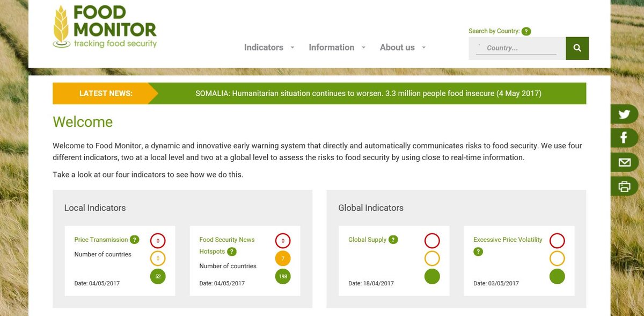The height and width of the screenshot is (316, 644).
Task: Click the Welcome heading
Action: click(83, 122)
